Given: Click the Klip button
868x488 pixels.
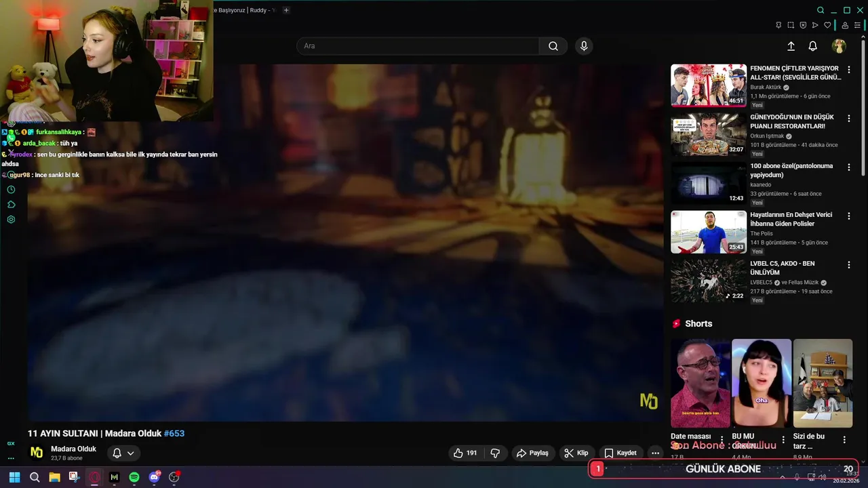Looking at the screenshot, I should pyautogui.click(x=577, y=453).
